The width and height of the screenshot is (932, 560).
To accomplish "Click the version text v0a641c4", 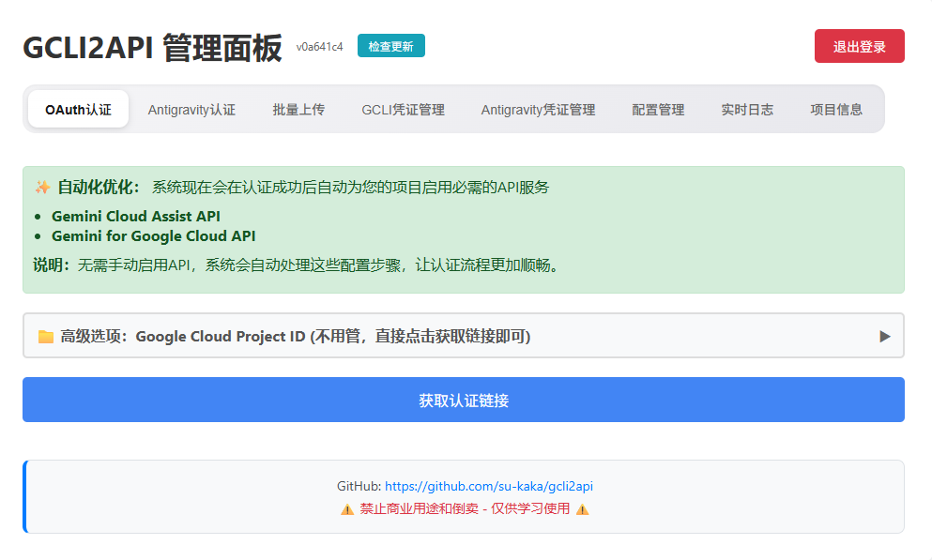I will [x=320, y=47].
